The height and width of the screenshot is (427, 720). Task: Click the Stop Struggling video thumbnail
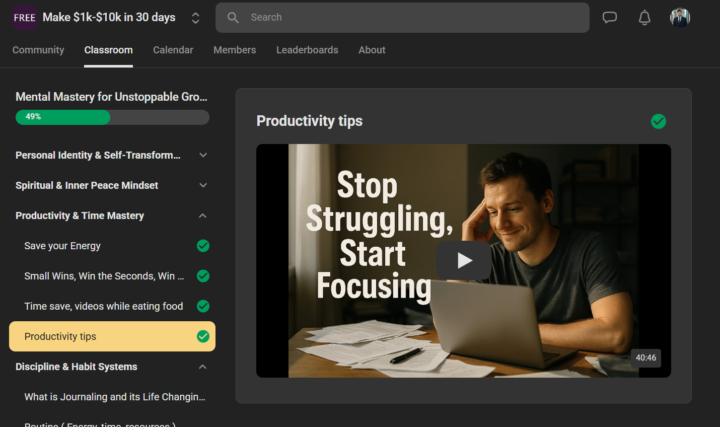pyautogui.click(x=463, y=261)
